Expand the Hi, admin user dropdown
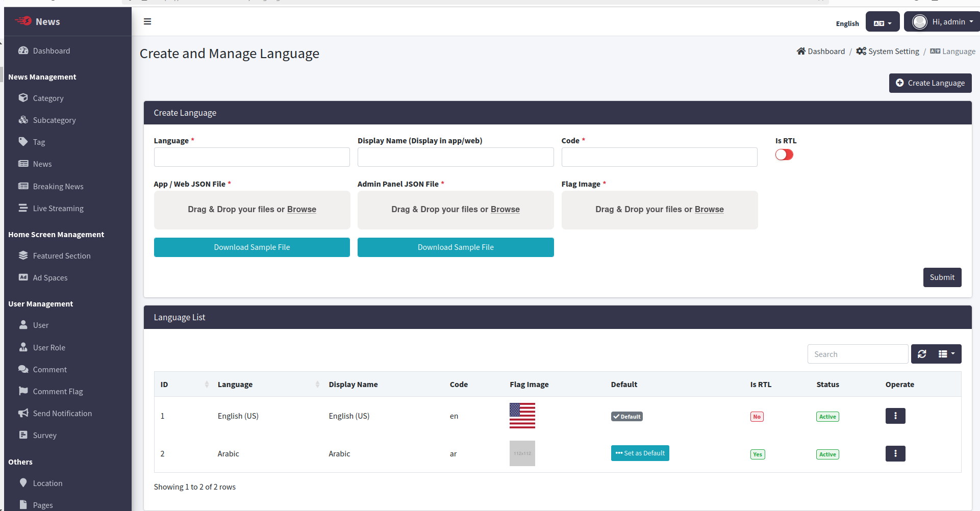 point(942,22)
